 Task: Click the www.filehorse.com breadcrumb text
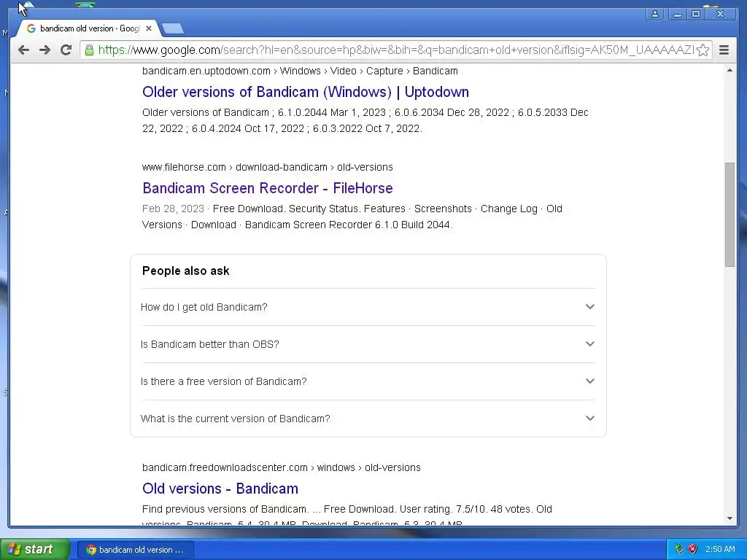184,167
